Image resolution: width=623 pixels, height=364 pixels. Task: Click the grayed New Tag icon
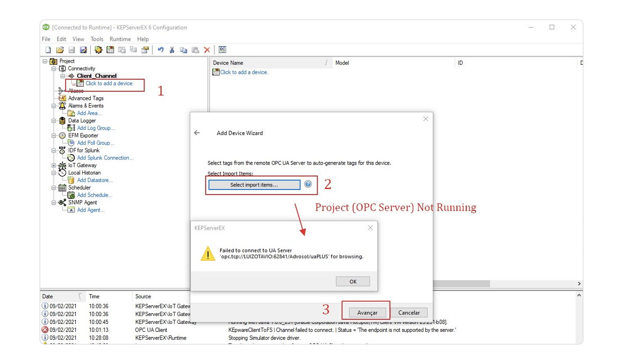pos(133,50)
